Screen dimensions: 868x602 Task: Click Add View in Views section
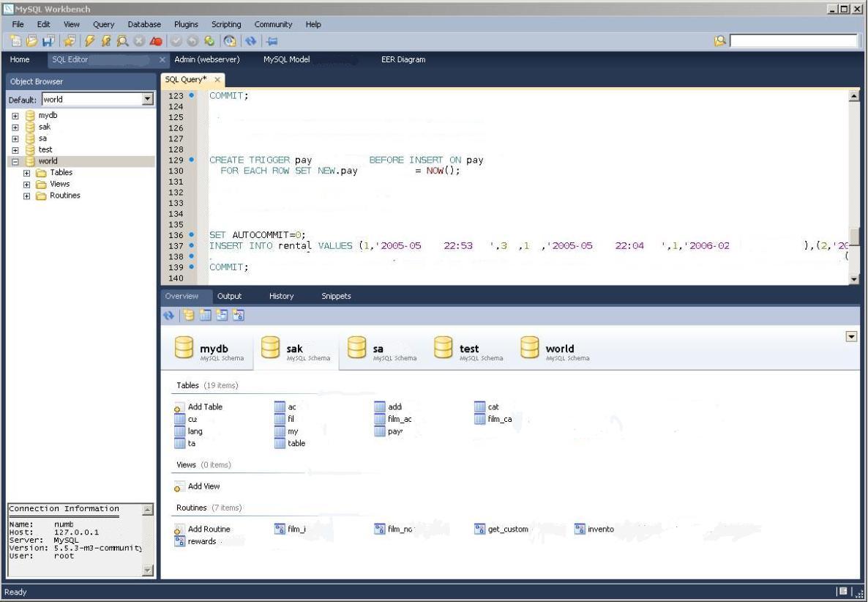click(197, 487)
